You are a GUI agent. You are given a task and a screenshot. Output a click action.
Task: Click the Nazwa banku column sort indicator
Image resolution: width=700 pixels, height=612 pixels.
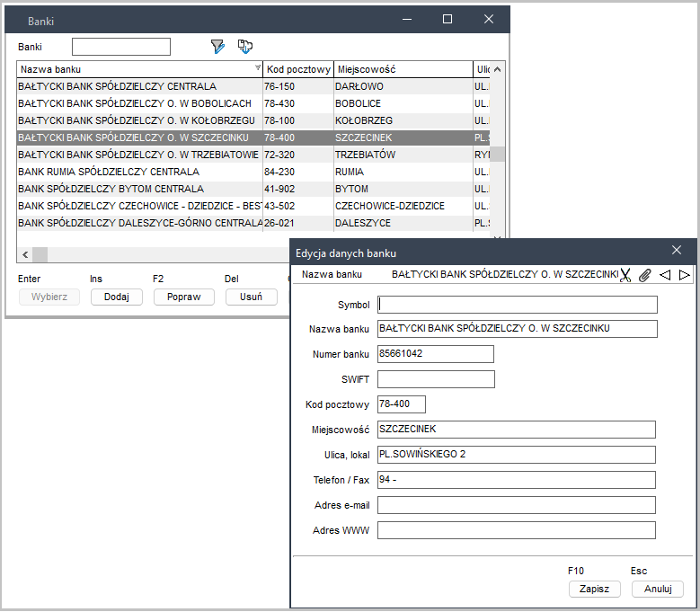pyautogui.click(x=258, y=68)
